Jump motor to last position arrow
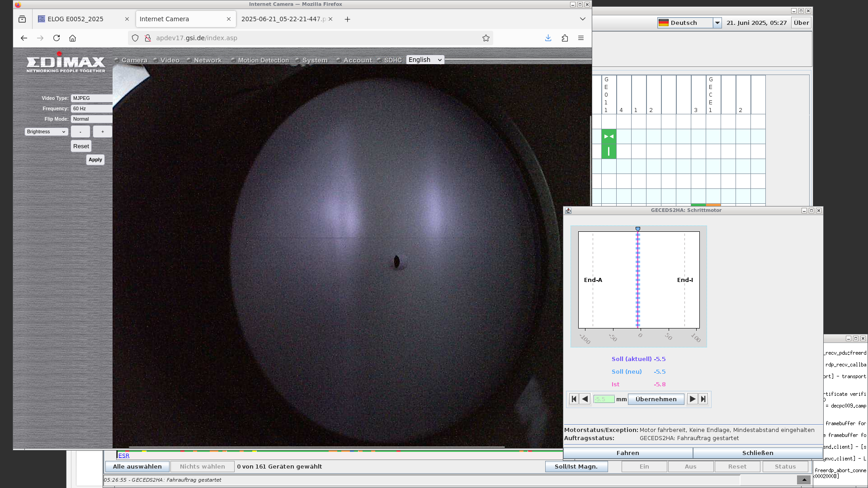This screenshot has height=488, width=868. click(x=703, y=399)
